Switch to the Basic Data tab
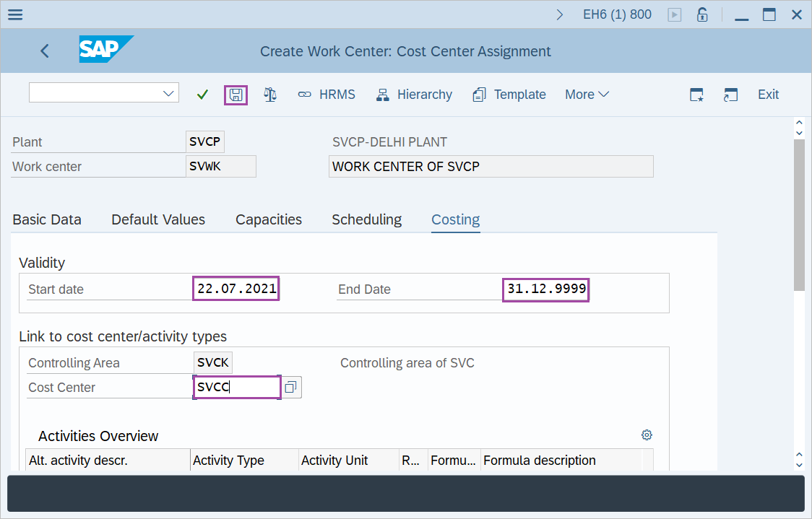 (46, 219)
